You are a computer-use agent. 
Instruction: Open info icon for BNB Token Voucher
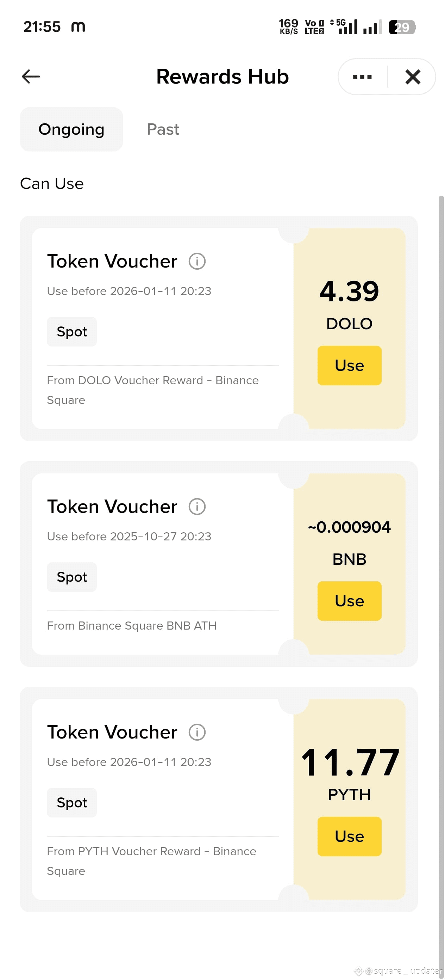(x=197, y=507)
